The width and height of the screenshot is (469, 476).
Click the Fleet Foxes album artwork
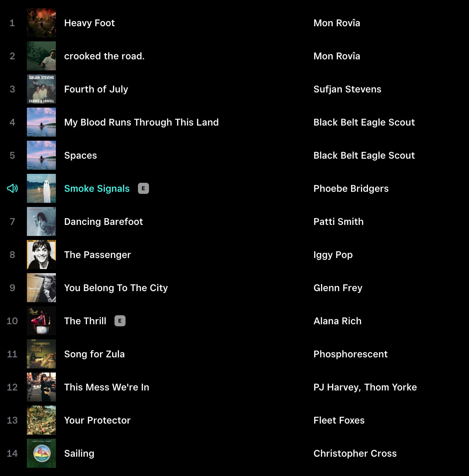pos(41,420)
